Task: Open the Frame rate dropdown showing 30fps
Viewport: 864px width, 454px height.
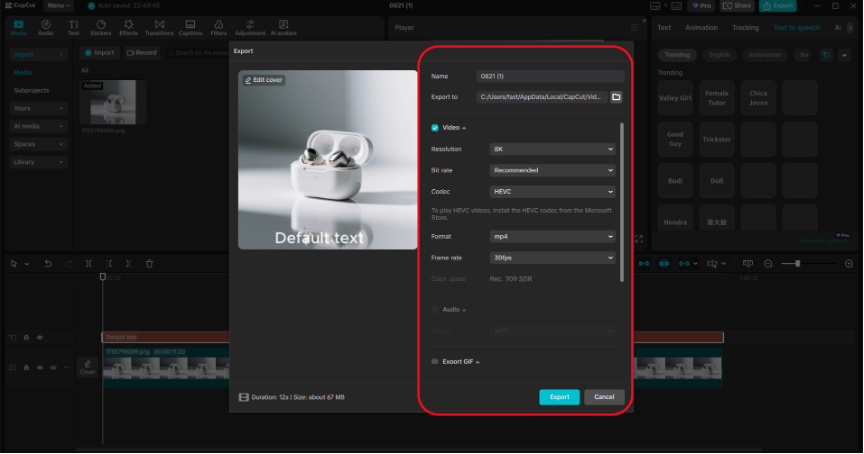Action: [552, 257]
